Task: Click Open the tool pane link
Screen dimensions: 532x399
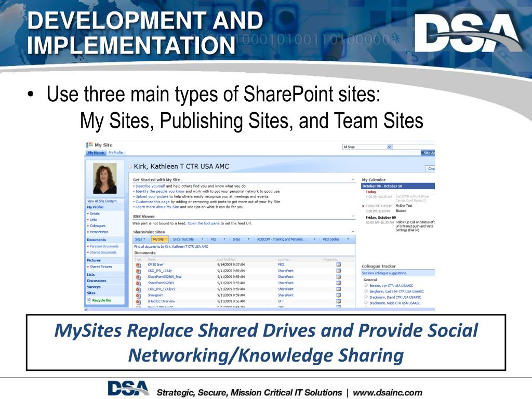Action: 204,223
